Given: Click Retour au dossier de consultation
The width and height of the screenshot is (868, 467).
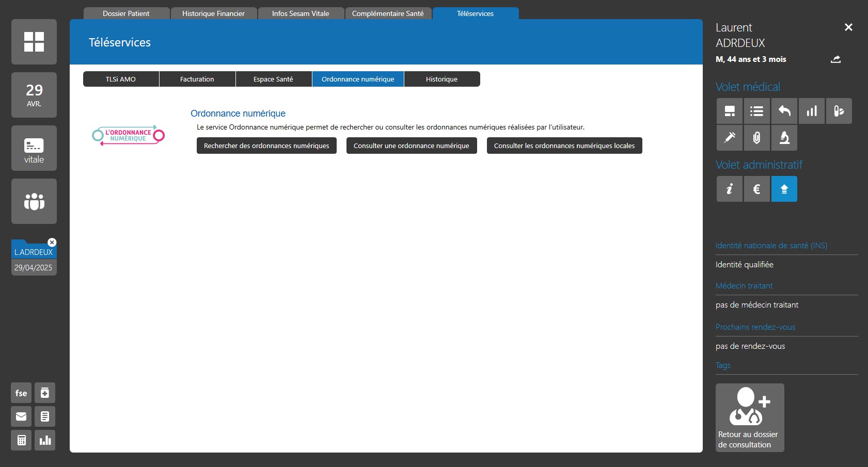Looking at the screenshot, I should click(x=749, y=417).
